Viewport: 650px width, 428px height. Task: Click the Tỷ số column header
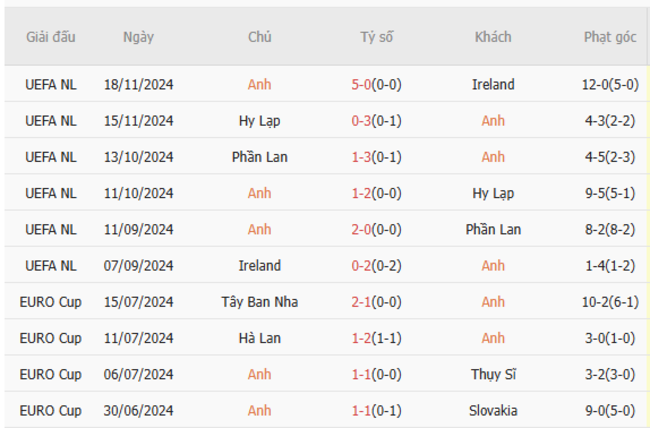pyautogui.click(x=377, y=37)
